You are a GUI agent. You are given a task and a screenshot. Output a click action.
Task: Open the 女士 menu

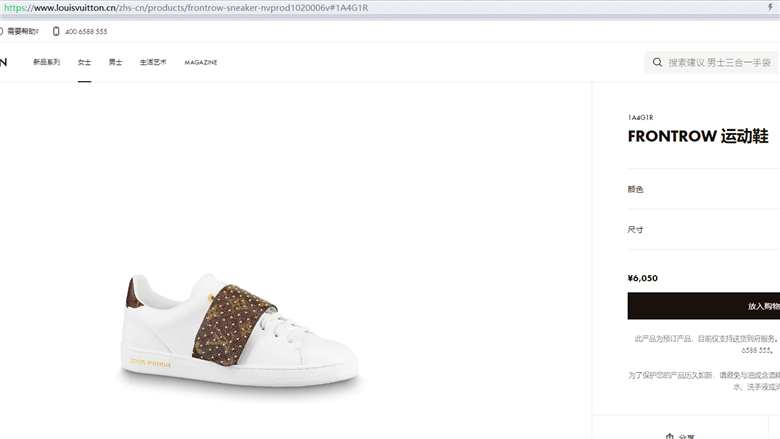[x=85, y=62]
